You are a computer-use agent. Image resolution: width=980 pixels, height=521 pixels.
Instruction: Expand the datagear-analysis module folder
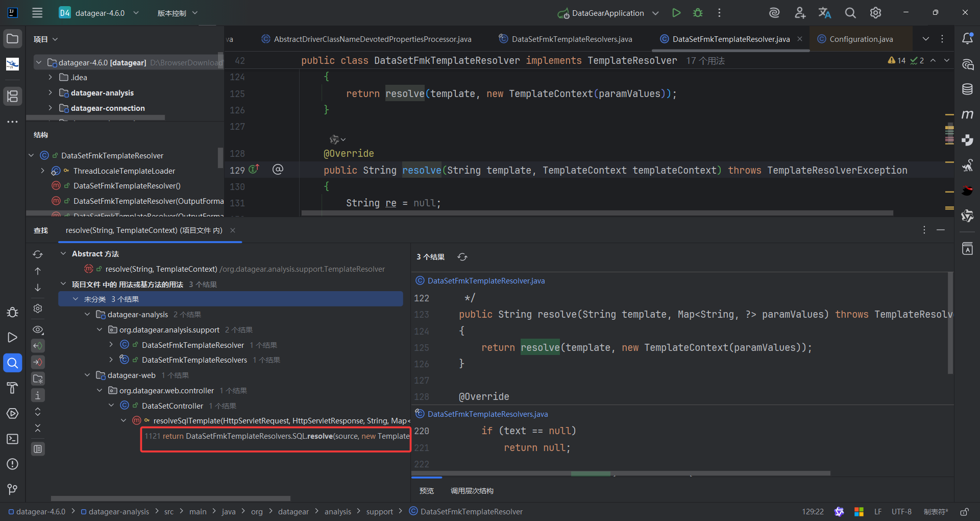[x=50, y=92]
